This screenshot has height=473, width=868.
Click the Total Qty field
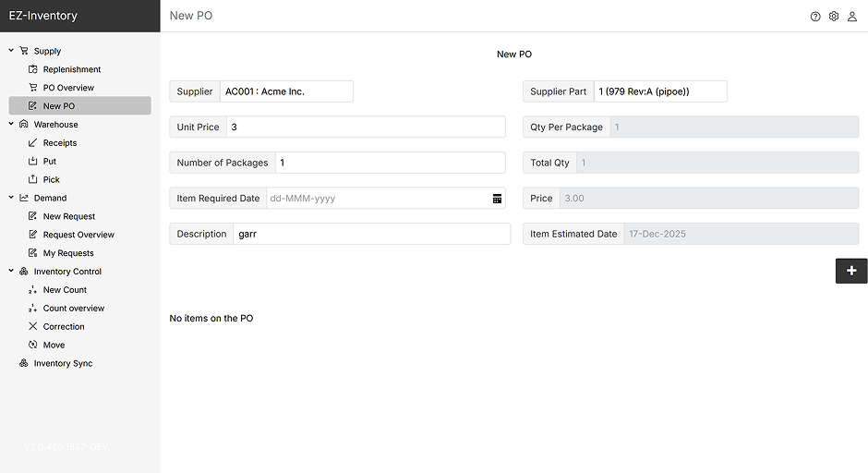(x=717, y=163)
